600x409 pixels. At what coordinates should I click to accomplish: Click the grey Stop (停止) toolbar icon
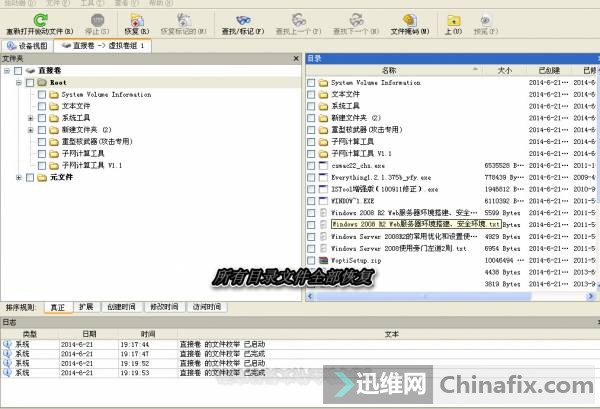coord(97,20)
